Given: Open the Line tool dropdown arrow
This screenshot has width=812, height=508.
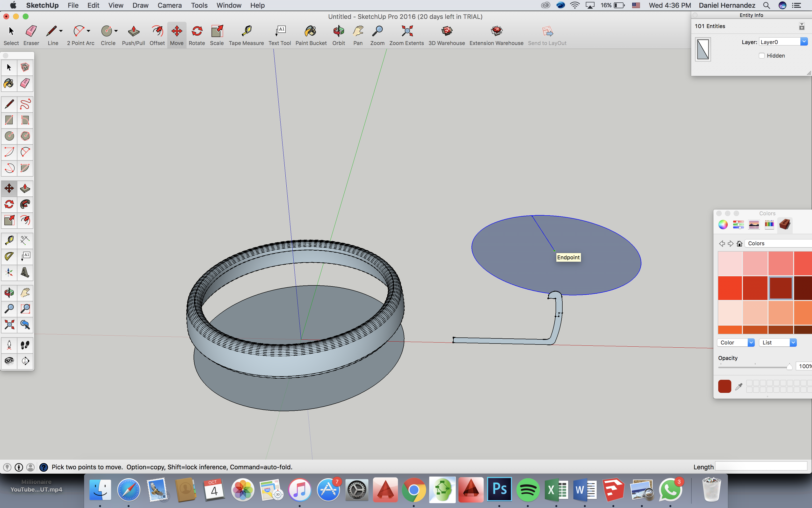Looking at the screenshot, I should [x=61, y=31].
